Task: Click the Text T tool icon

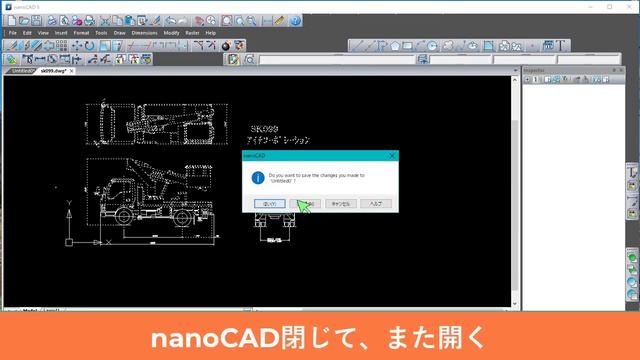Action: (x=561, y=46)
